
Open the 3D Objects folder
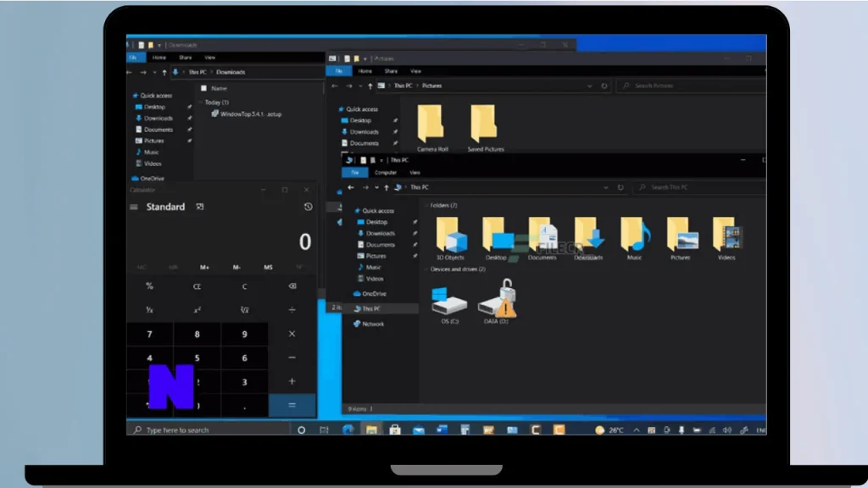450,238
